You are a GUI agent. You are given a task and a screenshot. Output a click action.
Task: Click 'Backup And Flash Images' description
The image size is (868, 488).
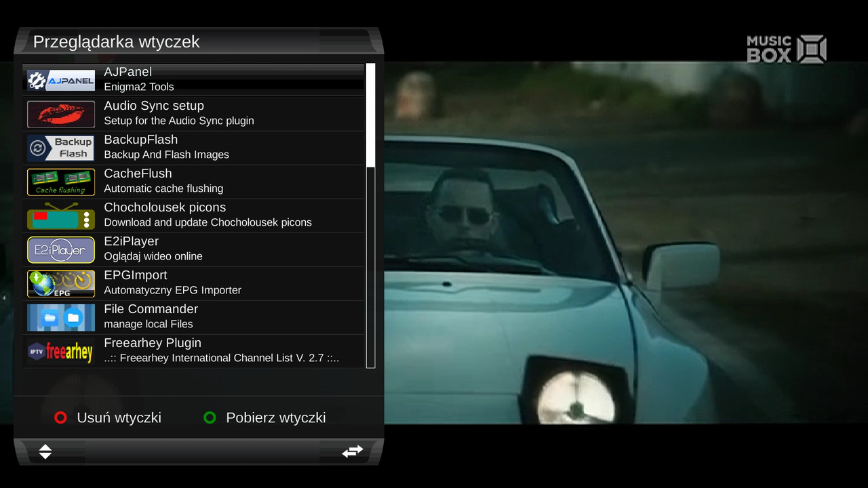point(167,155)
